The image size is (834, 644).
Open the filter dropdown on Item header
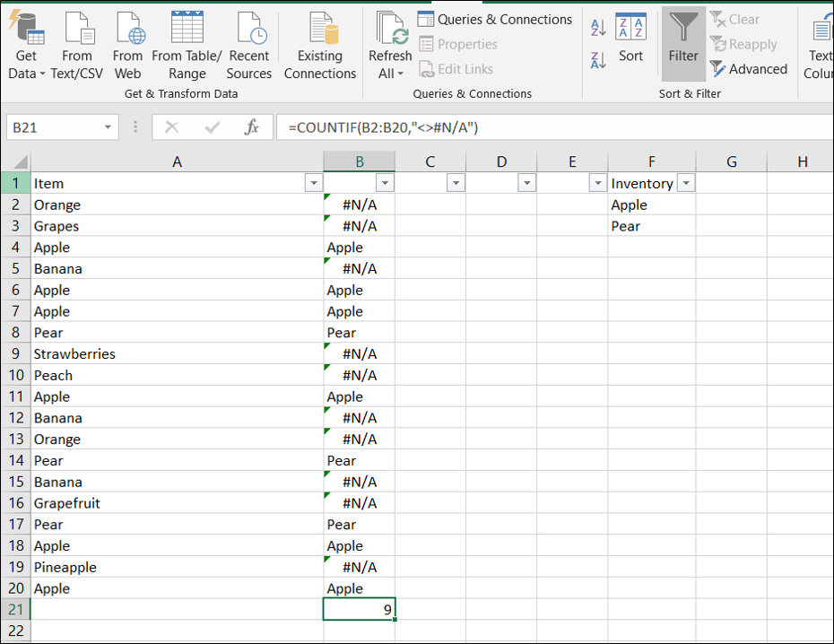tap(313, 182)
